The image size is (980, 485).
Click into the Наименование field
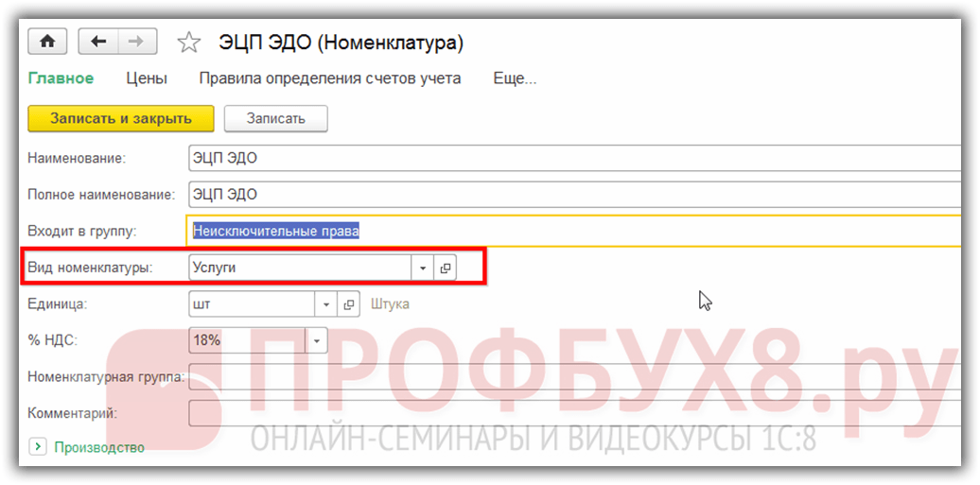[x=568, y=159]
